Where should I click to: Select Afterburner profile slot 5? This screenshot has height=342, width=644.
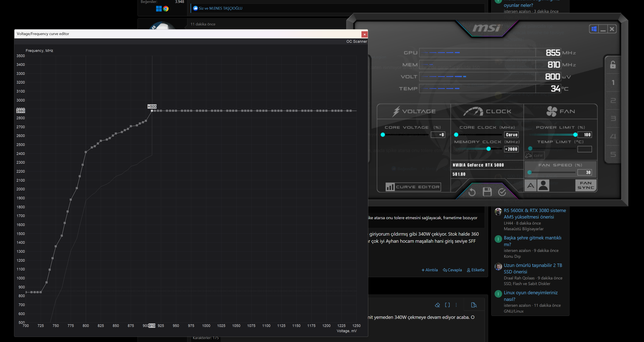pos(613,154)
